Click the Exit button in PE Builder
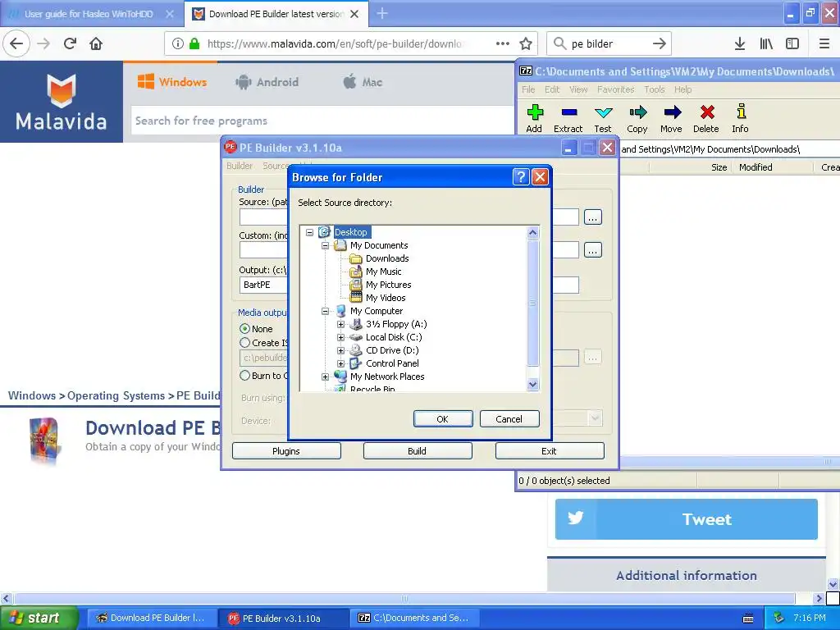This screenshot has width=840, height=630. point(550,451)
